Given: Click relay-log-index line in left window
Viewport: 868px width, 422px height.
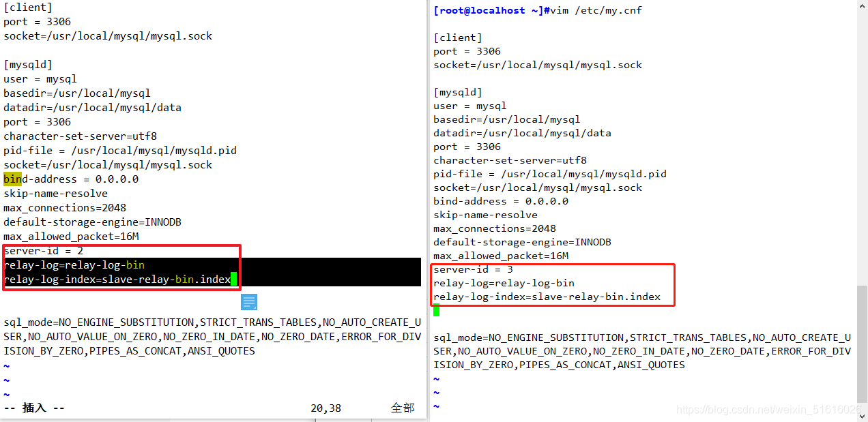Looking at the screenshot, I should coord(117,280).
